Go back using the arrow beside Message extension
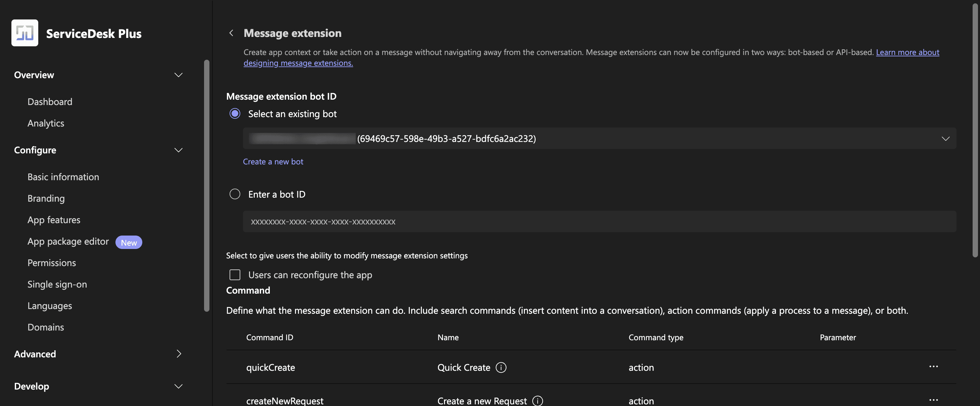Screen dimensions: 980x406 click(231, 33)
